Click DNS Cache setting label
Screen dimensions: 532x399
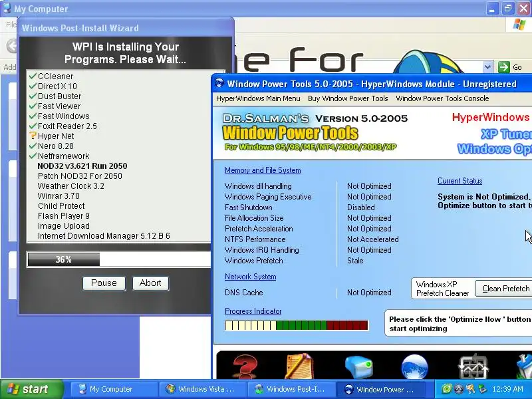243,293
